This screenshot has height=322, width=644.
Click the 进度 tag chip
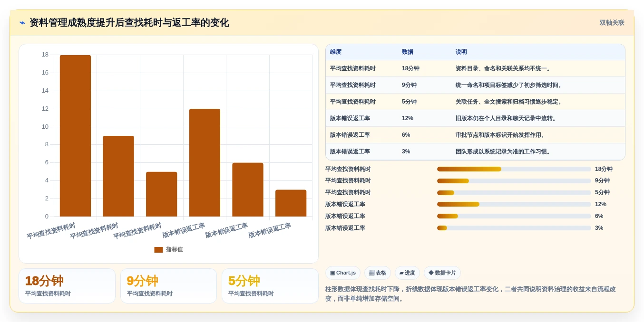coord(407,273)
